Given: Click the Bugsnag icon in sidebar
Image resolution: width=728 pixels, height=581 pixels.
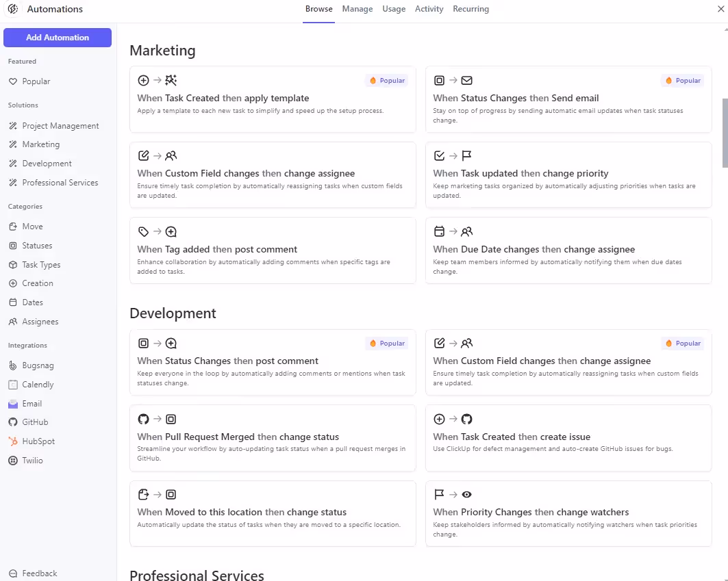Looking at the screenshot, I should coord(13,365).
